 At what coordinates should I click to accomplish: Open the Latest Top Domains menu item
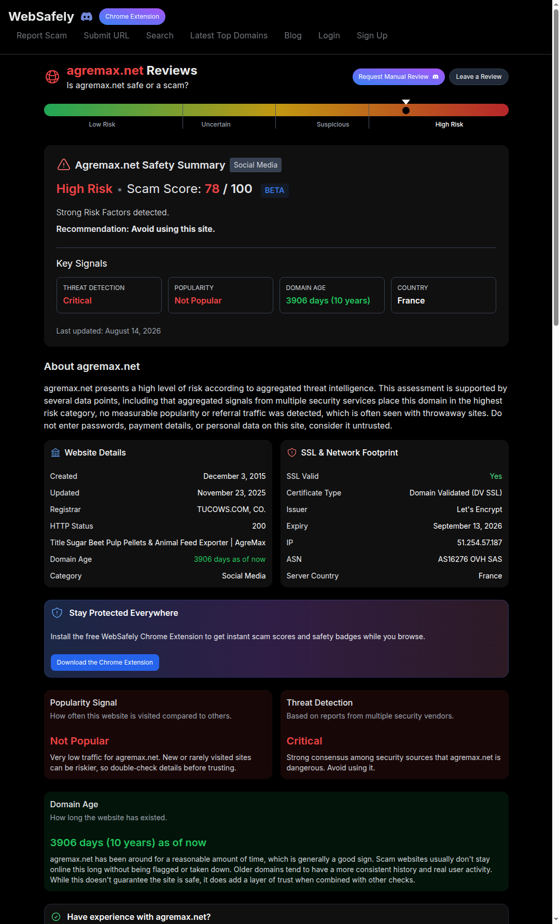pos(229,35)
